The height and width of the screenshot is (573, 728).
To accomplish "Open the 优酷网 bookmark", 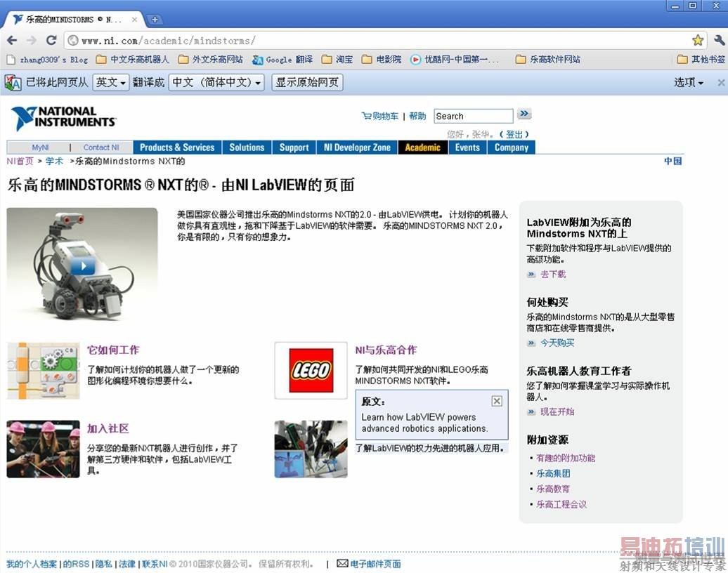I will tap(455, 60).
